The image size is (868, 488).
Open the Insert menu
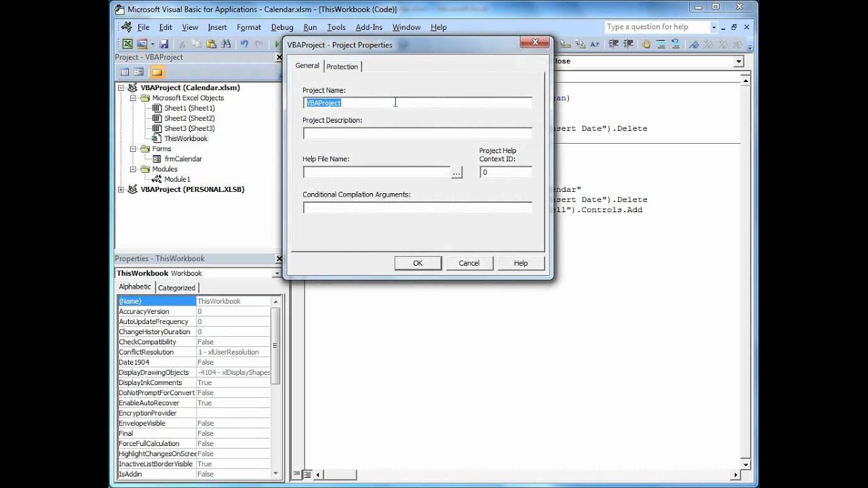pyautogui.click(x=217, y=27)
